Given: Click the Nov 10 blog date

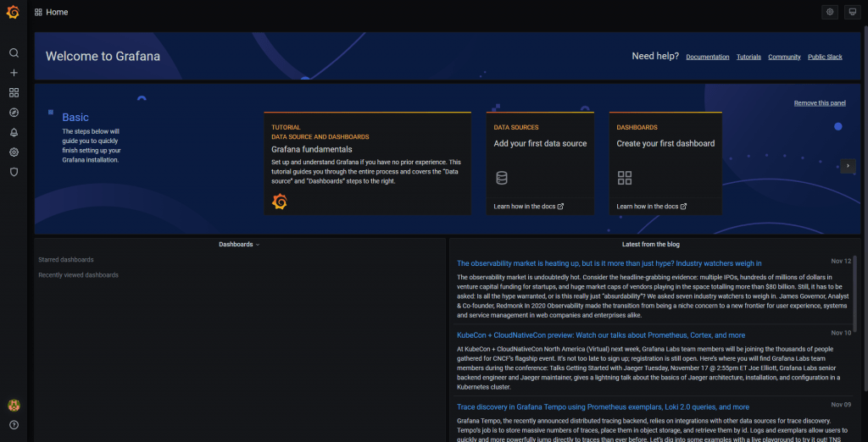Looking at the screenshot, I should pyautogui.click(x=841, y=333).
